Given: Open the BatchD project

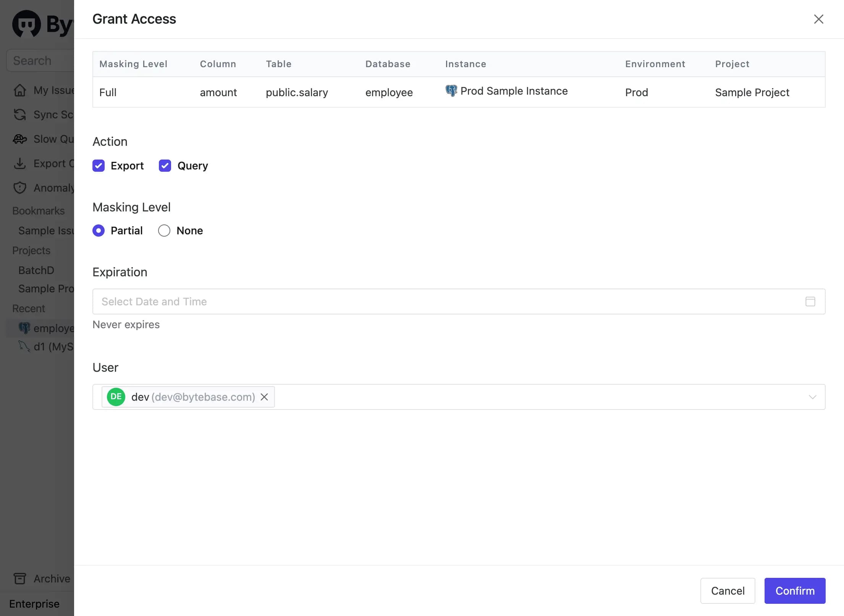Looking at the screenshot, I should (36, 270).
